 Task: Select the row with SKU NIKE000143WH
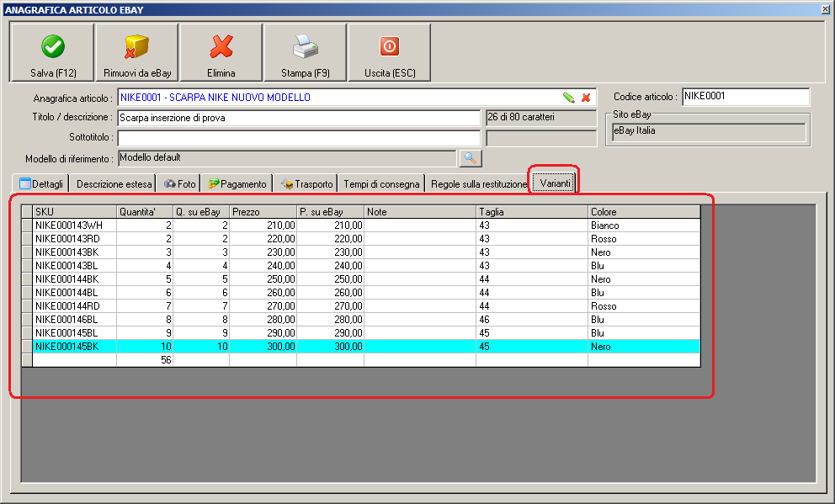coord(74,225)
